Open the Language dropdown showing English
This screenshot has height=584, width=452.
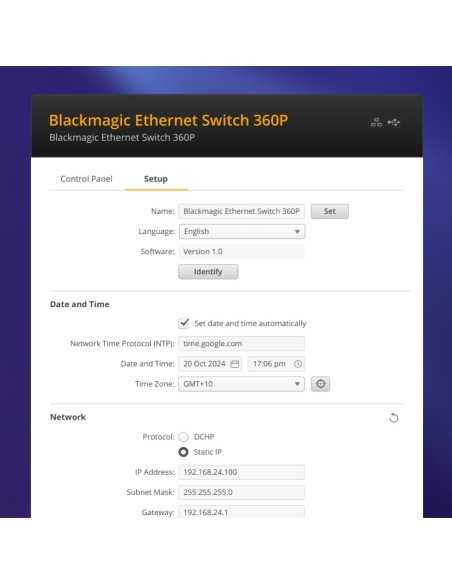(x=242, y=231)
